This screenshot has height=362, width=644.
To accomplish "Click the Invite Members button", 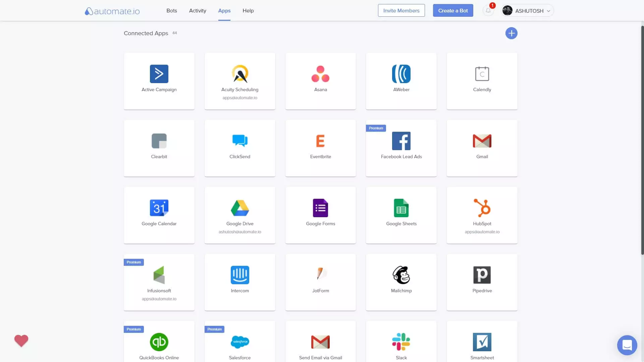I will click(401, 11).
